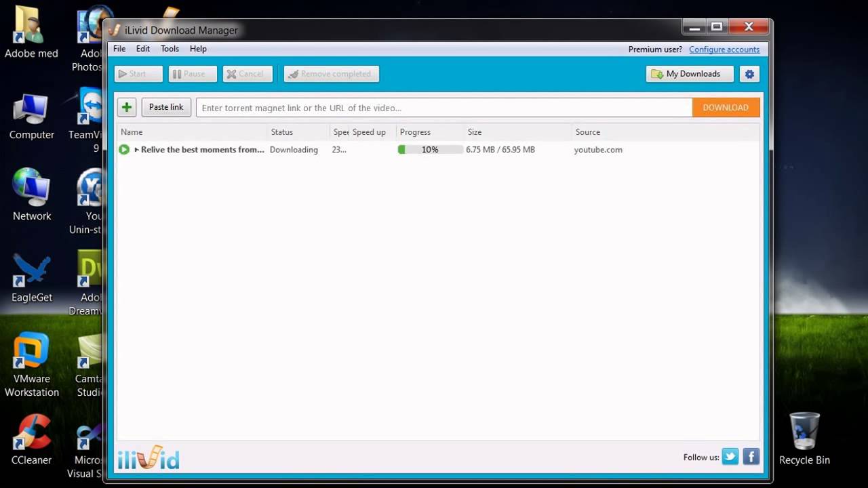
Task: Click the Remove completed button
Action: click(332, 74)
